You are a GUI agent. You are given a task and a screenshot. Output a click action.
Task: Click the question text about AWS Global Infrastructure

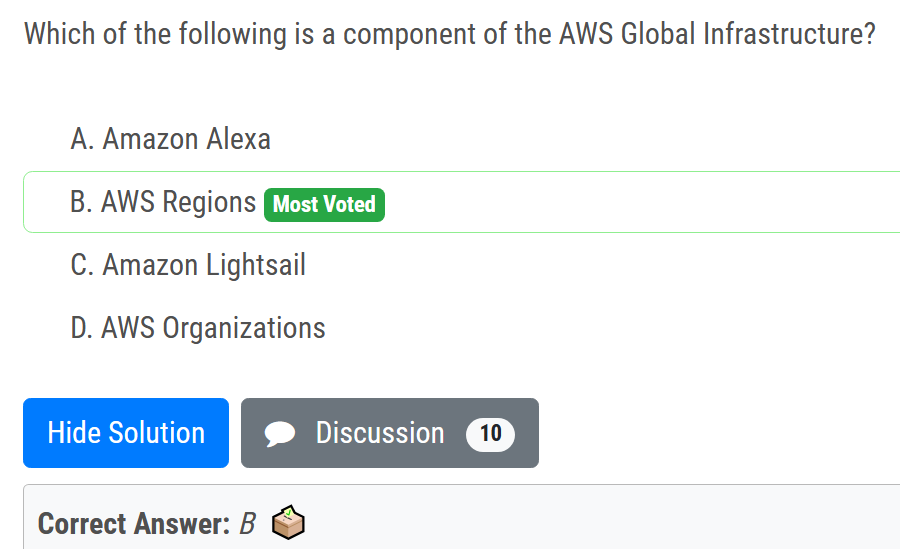(x=449, y=34)
